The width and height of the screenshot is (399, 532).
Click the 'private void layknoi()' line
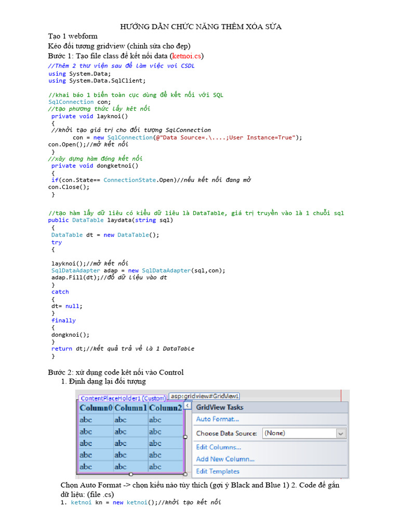(89, 116)
